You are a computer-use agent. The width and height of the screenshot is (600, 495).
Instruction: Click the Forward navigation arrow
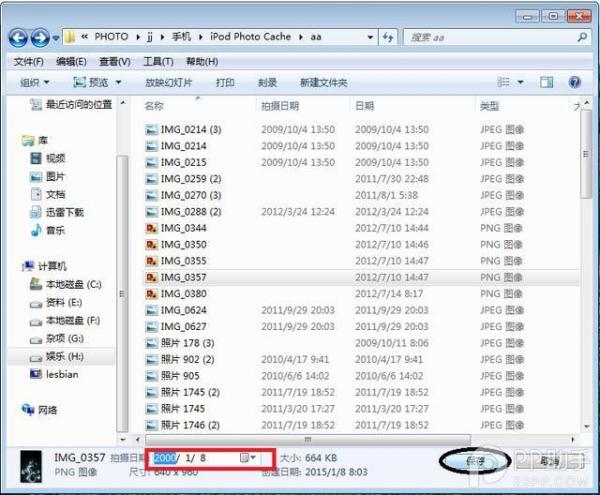[40, 37]
